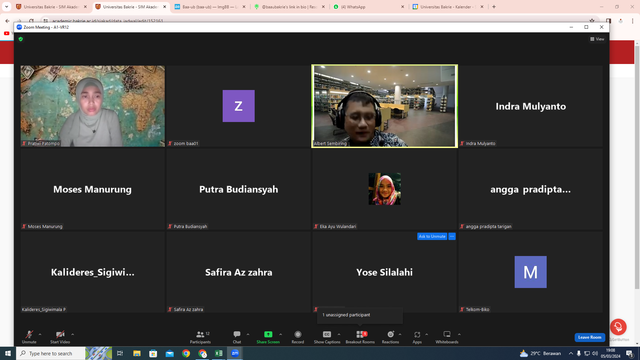Open share options arrow beside Share Screen
The image size is (640, 360).
pos(281,334)
